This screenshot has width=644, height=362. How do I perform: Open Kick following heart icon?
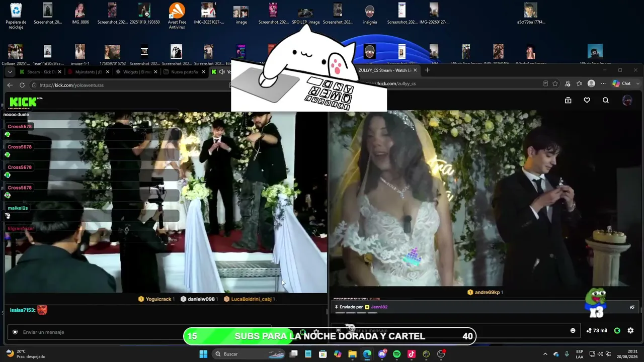[587, 101]
